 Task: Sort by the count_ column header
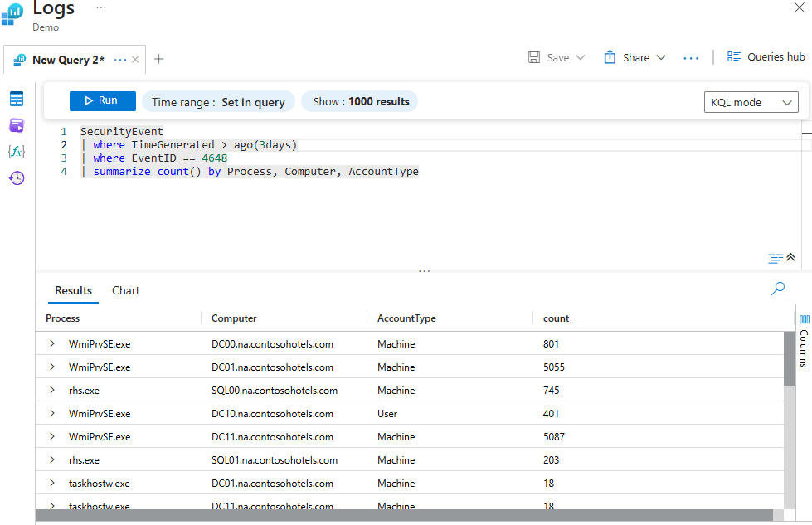[558, 318]
